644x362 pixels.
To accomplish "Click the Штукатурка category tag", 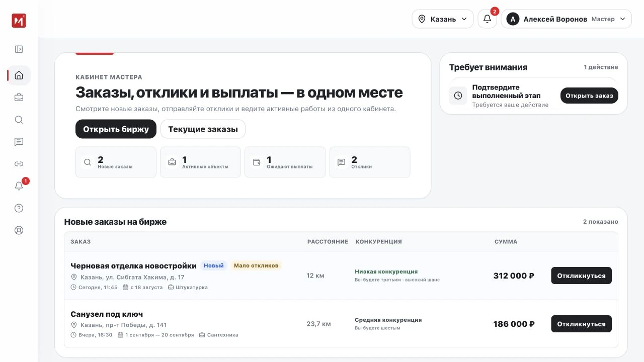I will tap(188, 288).
